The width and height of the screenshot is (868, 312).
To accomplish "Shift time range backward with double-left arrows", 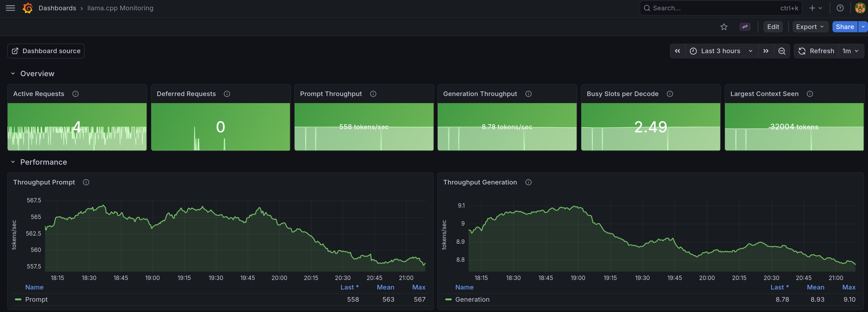I will [x=677, y=51].
